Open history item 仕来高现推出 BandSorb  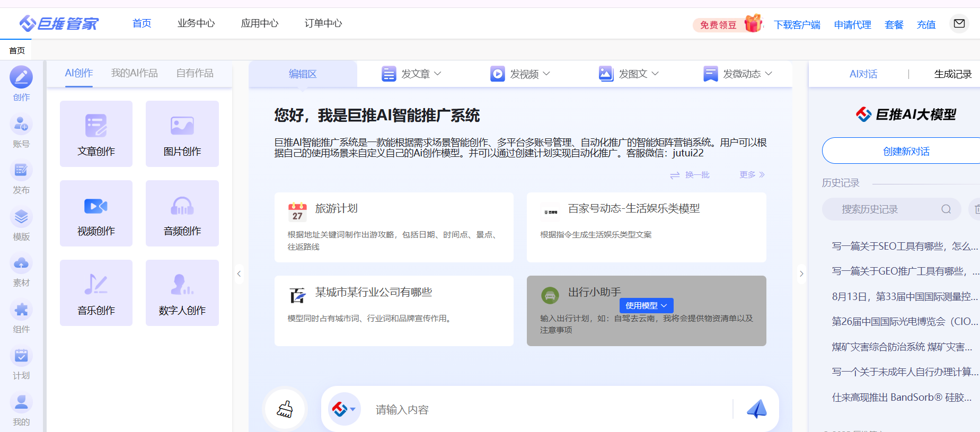(x=902, y=397)
